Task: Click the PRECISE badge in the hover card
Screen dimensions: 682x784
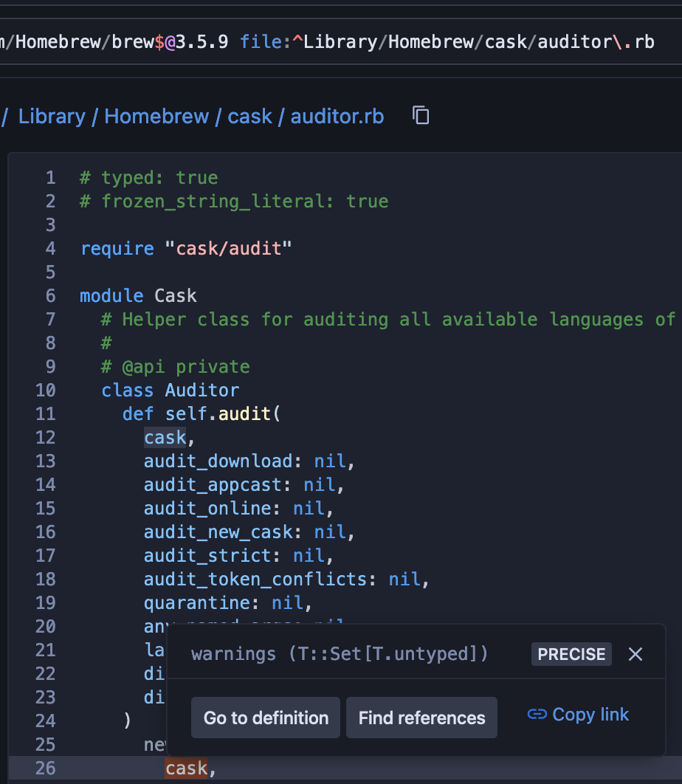Action: [x=571, y=654]
